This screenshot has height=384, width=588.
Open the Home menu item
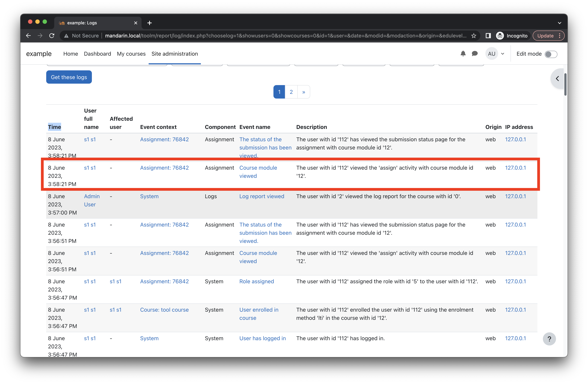click(x=70, y=54)
